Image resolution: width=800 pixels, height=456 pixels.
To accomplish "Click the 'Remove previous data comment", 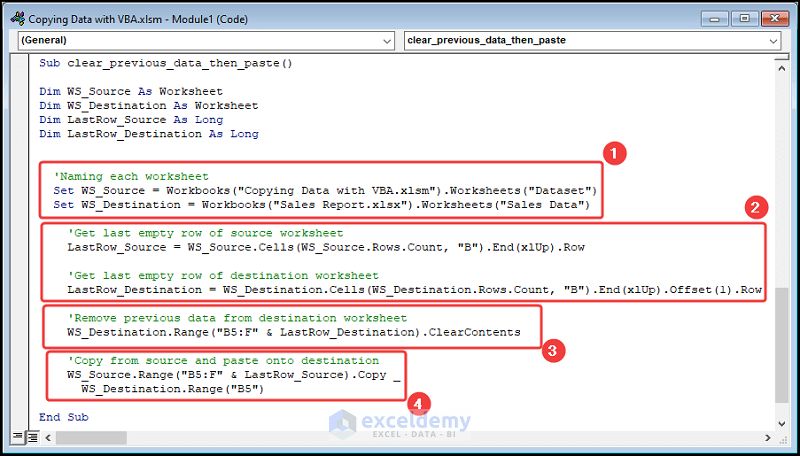I will [x=237, y=318].
